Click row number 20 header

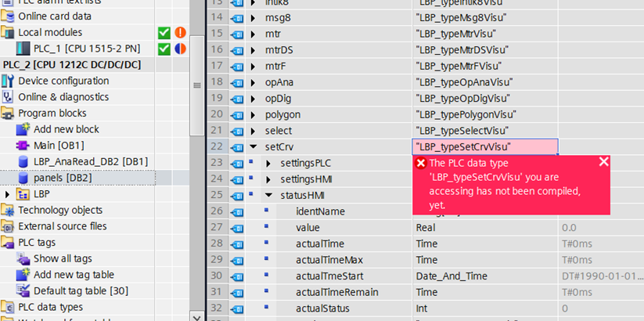pyautogui.click(x=217, y=114)
